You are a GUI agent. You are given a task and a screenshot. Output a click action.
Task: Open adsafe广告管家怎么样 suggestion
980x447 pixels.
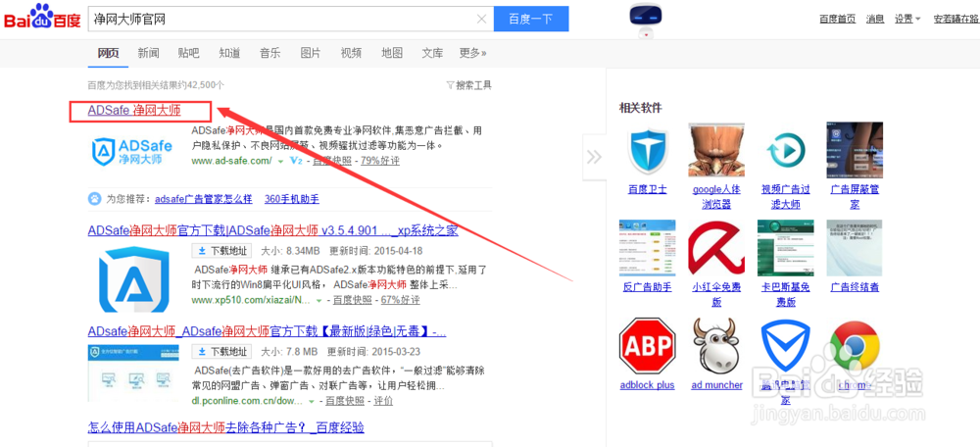[x=204, y=199]
